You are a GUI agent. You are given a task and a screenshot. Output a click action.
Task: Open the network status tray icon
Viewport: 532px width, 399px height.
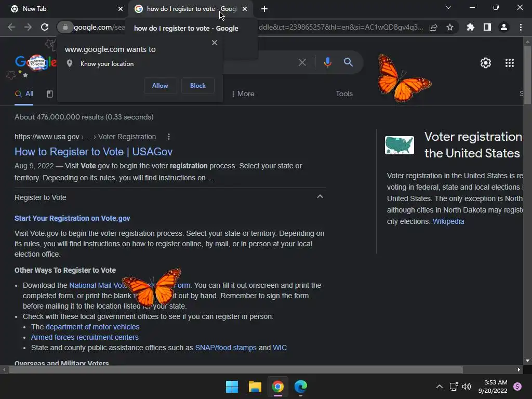tap(454, 387)
